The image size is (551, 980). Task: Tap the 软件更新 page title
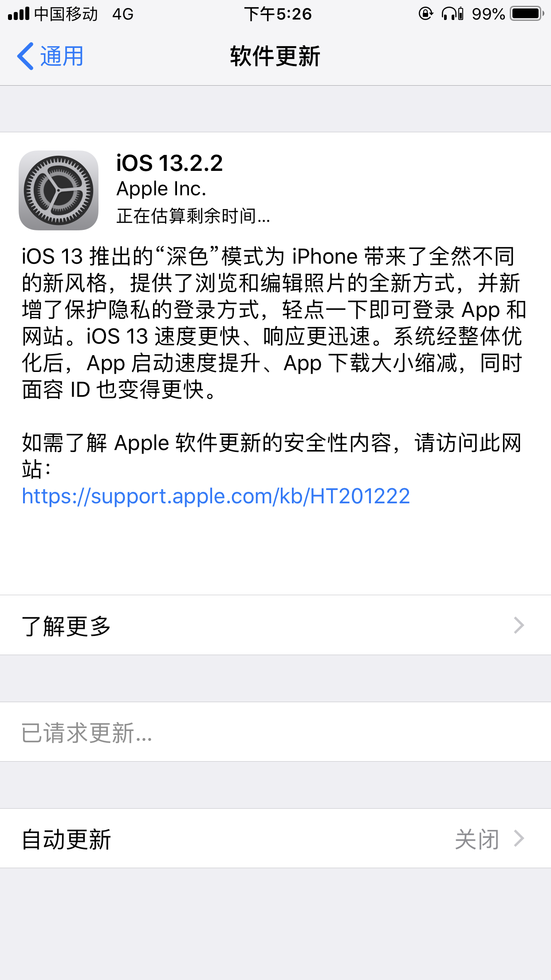[275, 56]
